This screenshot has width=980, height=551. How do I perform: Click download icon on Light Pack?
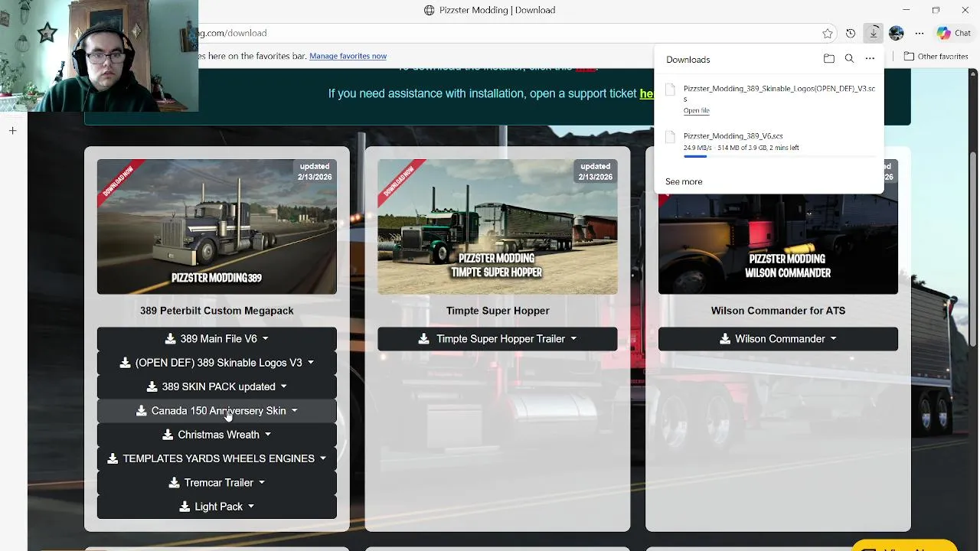point(185,507)
